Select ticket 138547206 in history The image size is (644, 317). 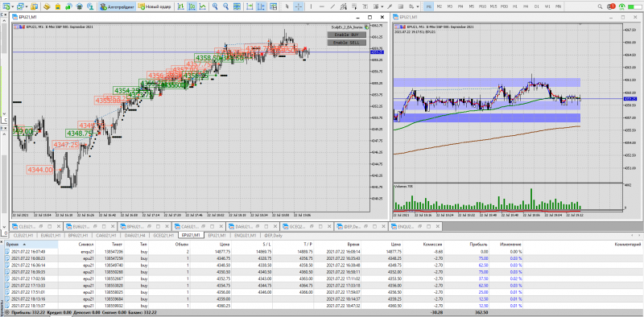point(114,252)
